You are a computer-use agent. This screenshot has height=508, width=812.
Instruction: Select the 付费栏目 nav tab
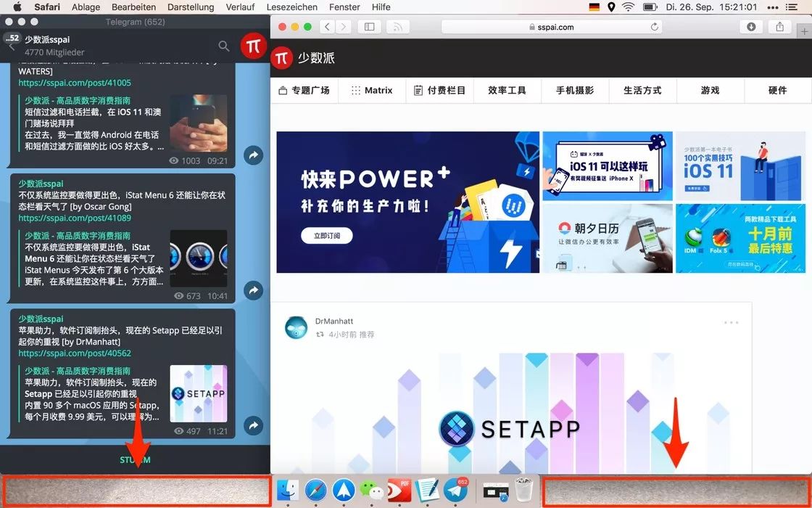[439, 90]
